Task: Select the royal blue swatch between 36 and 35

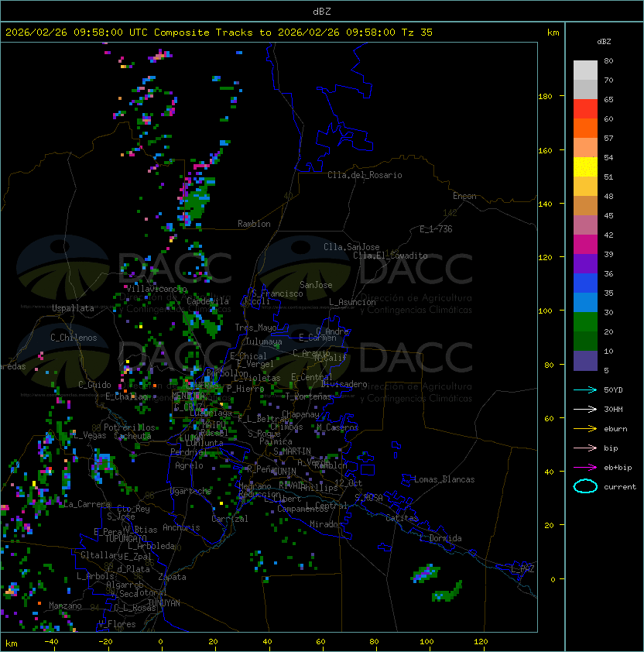Action: [585, 283]
